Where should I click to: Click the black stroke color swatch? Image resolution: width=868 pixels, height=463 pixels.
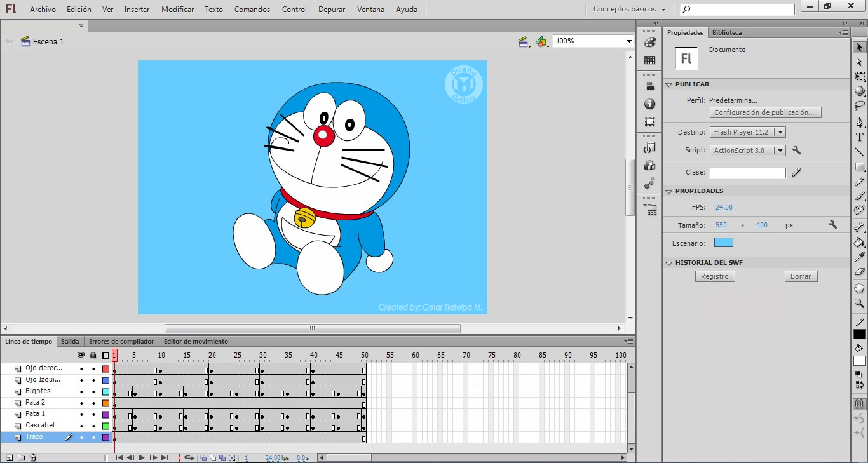(859, 334)
